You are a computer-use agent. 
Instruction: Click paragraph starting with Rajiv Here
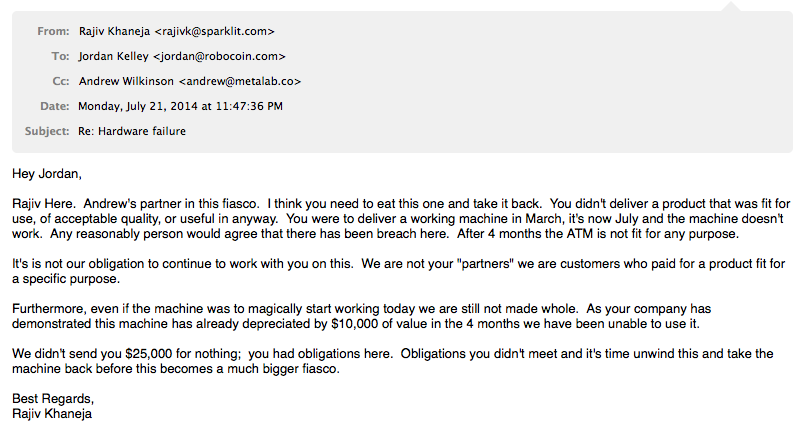coord(400,218)
